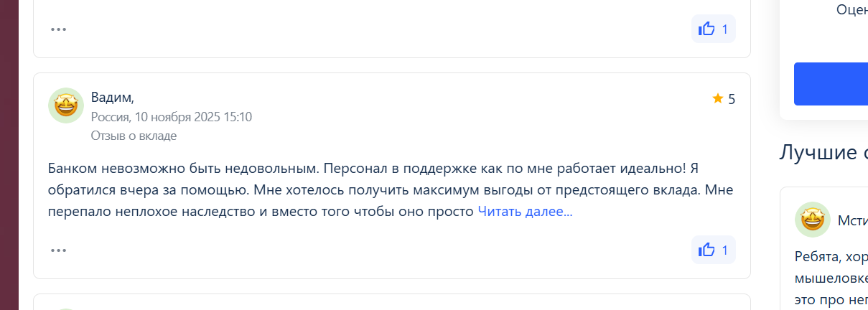Expand the review with Читать далее link
The width and height of the screenshot is (868, 310).
pyautogui.click(x=525, y=212)
